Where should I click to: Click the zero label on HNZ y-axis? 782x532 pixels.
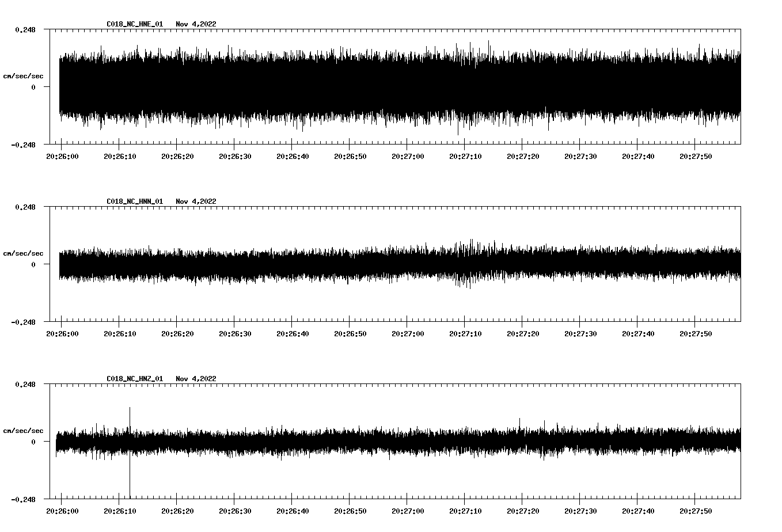(x=33, y=442)
